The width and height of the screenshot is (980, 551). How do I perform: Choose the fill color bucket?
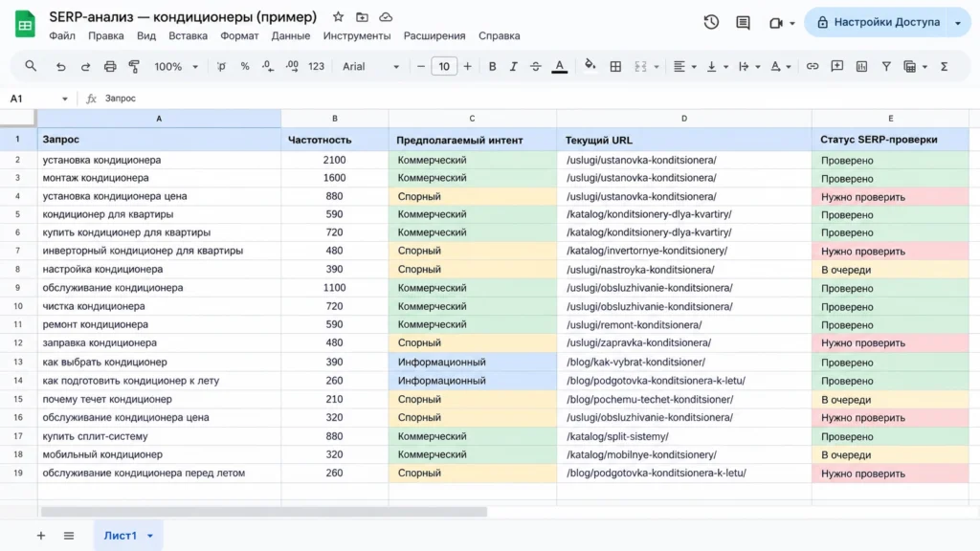click(x=590, y=66)
